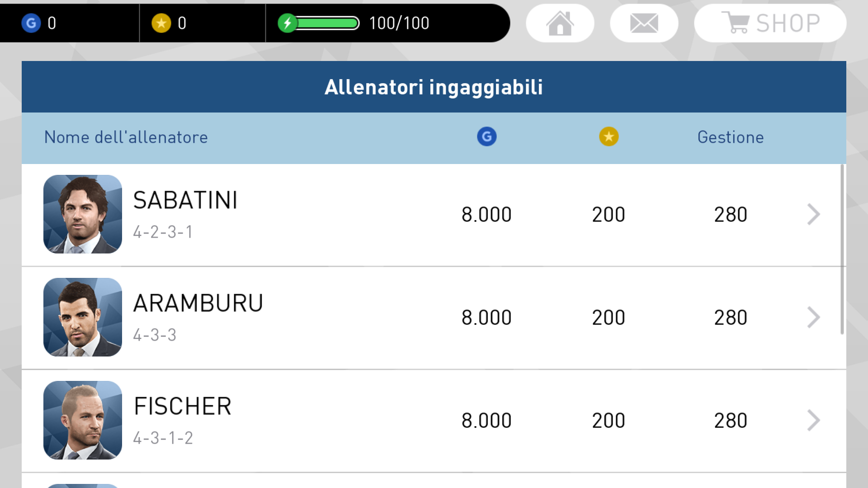
Task: Expand Aramburu row chevron arrow
Action: pos(813,318)
